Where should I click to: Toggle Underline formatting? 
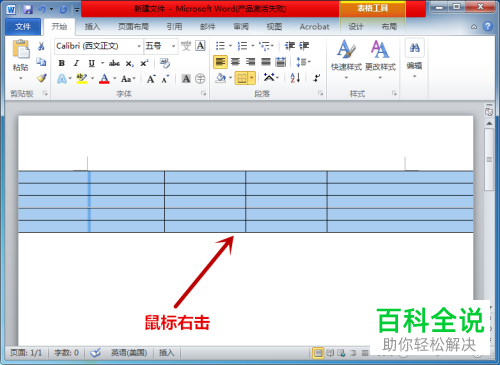pos(91,63)
